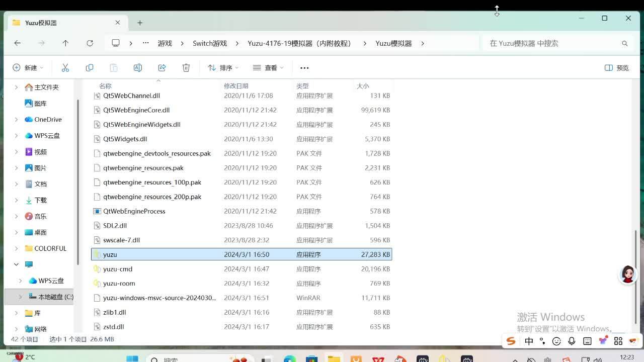The image size is (644, 362).
Task: Expand the 本地磁盘 (C:) node
Action: pos(20,297)
